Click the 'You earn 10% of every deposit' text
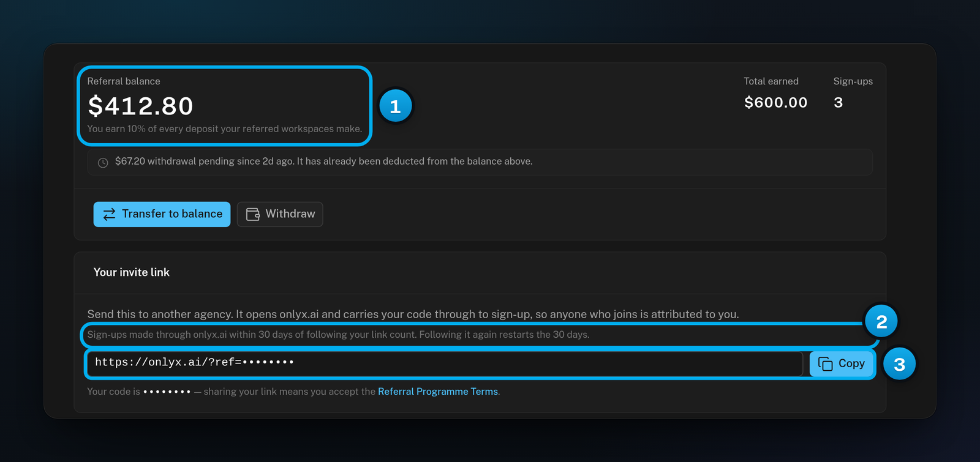 point(225,129)
